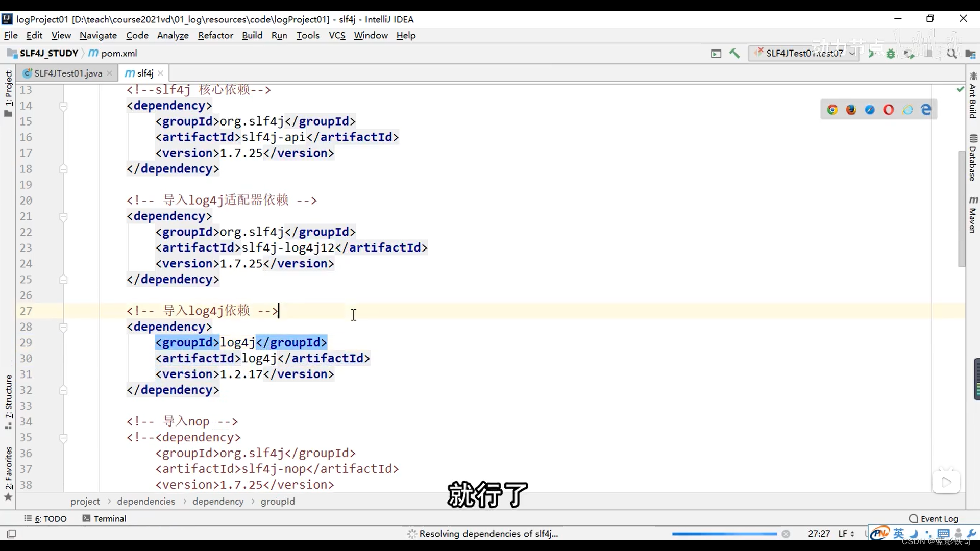
Task: Close the SLF4JTest01.java tab
Action: tap(109, 73)
